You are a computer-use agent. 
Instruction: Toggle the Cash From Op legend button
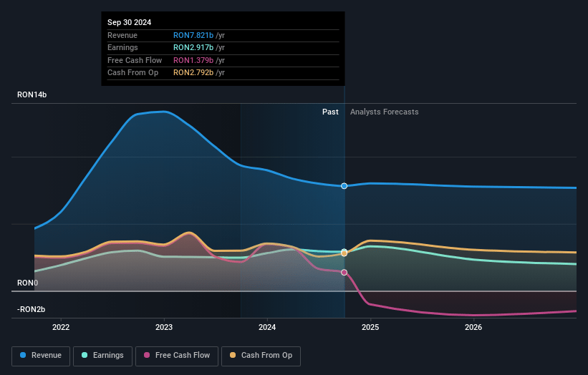pyautogui.click(x=261, y=356)
